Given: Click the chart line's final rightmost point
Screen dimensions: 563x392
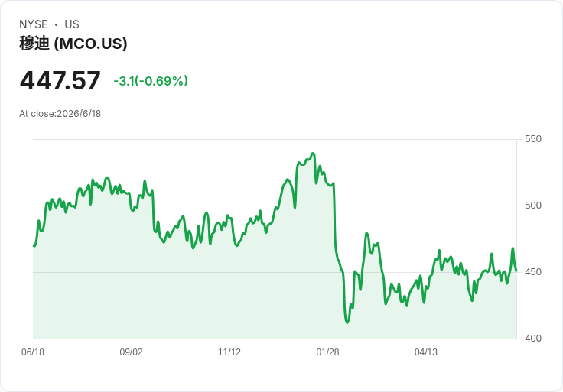Looking at the screenshot, I should 516,271.
